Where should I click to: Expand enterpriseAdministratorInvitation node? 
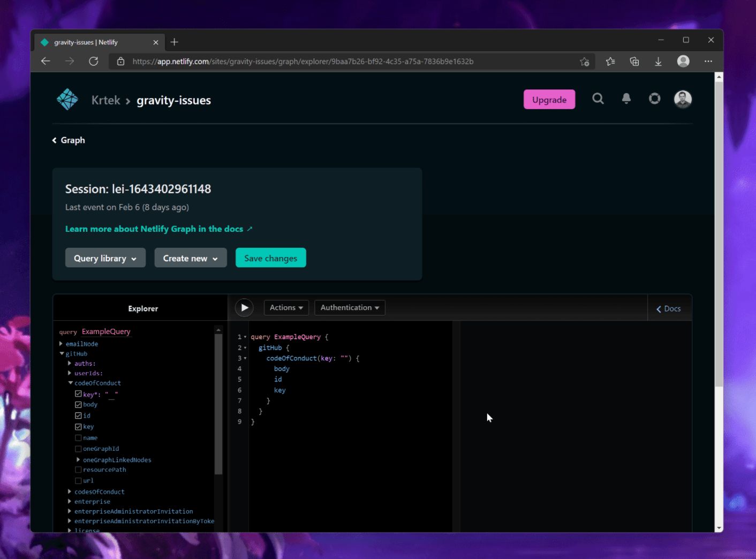(70, 511)
